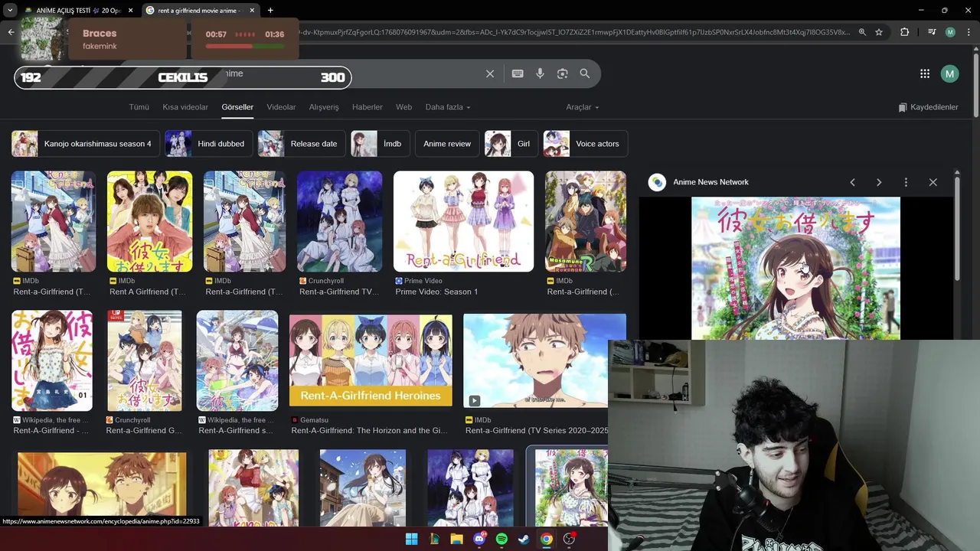Open the preview panel three-dot menu
The height and width of the screenshot is (551, 980).
click(x=906, y=182)
